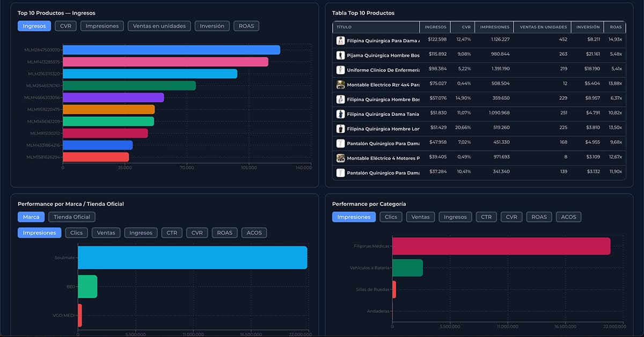Select ROAS in Performance por Categoría
Screen dimensions: 644x337
[x=539, y=217]
